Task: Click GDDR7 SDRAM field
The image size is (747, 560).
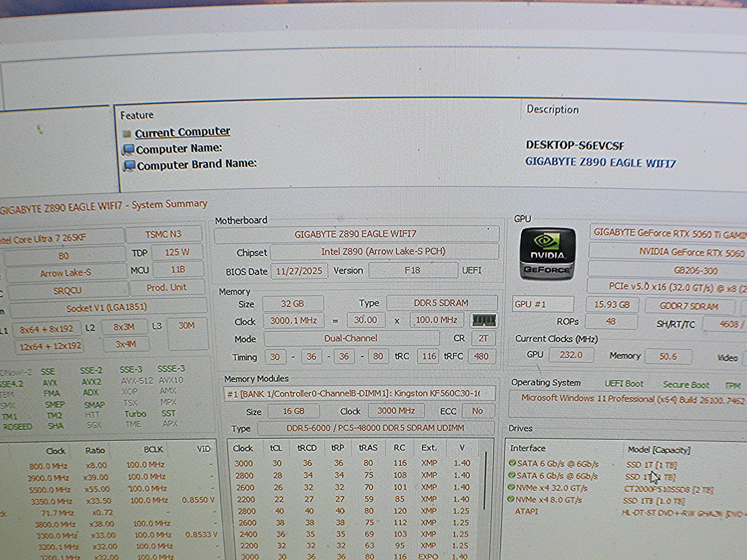Action: 690,306
